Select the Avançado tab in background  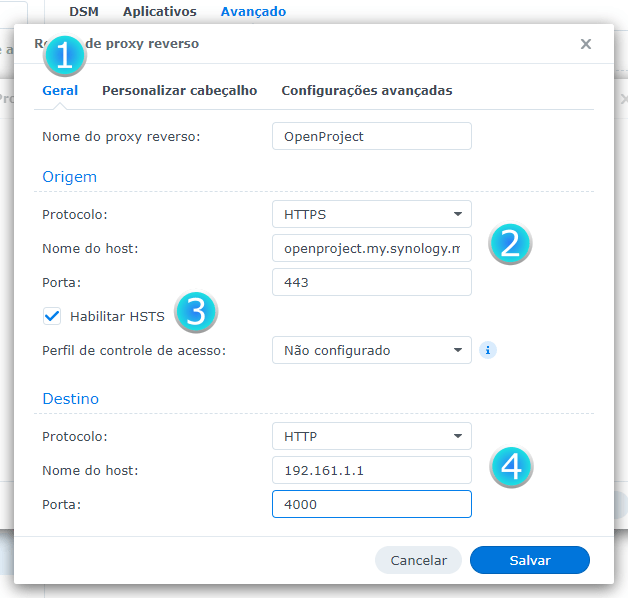click(253, 12)
